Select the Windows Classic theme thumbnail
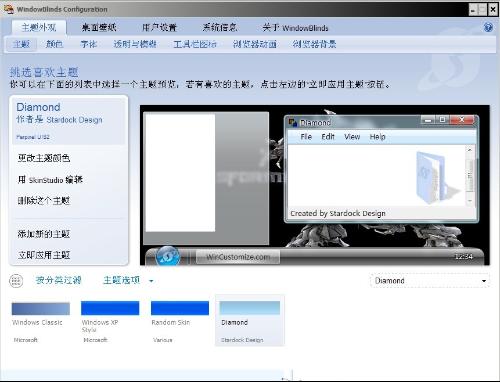500x382 pixels. coord(41,308)
